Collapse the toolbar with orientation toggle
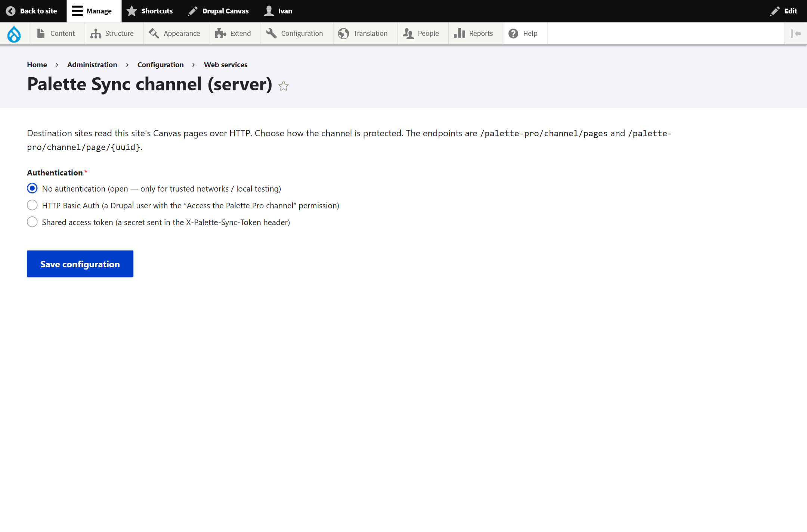The width and height of the screenshot is (807, 532). pyautogui.click(x=796, y=34)
